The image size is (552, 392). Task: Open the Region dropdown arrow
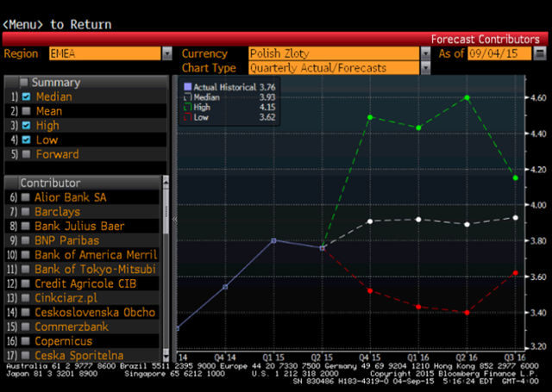tap(166, 53)
